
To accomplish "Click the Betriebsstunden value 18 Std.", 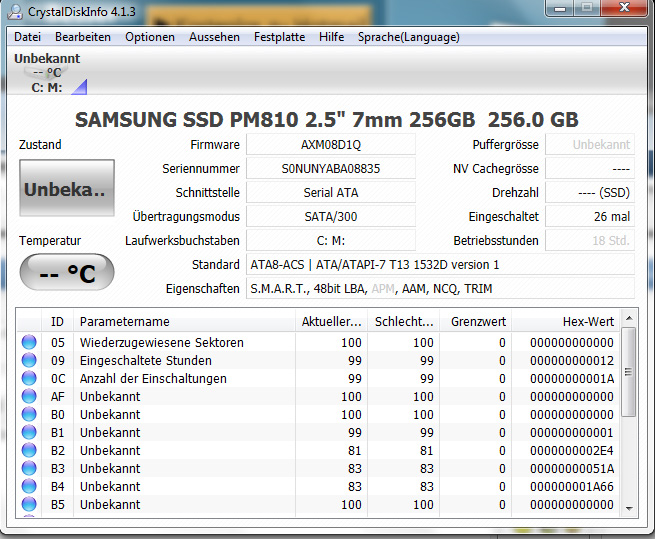I will point(590,241).
